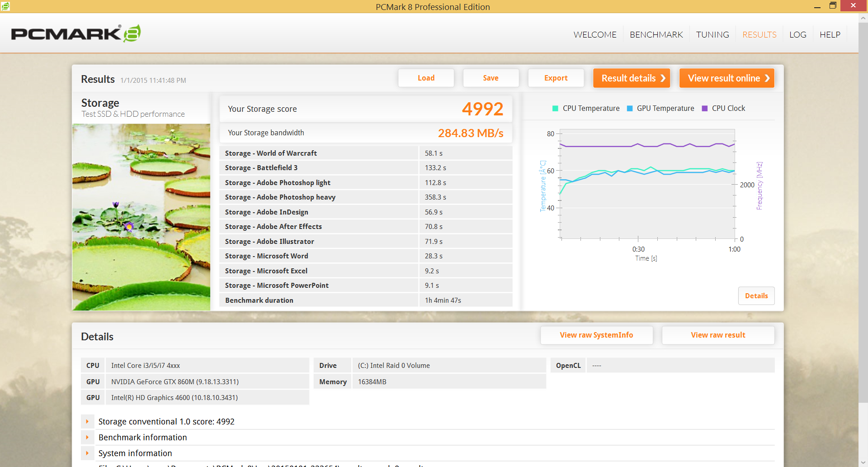Select Storage - Microsoft Word row
The width and height of the screenshot is (868, 467).
coord(366,256)
